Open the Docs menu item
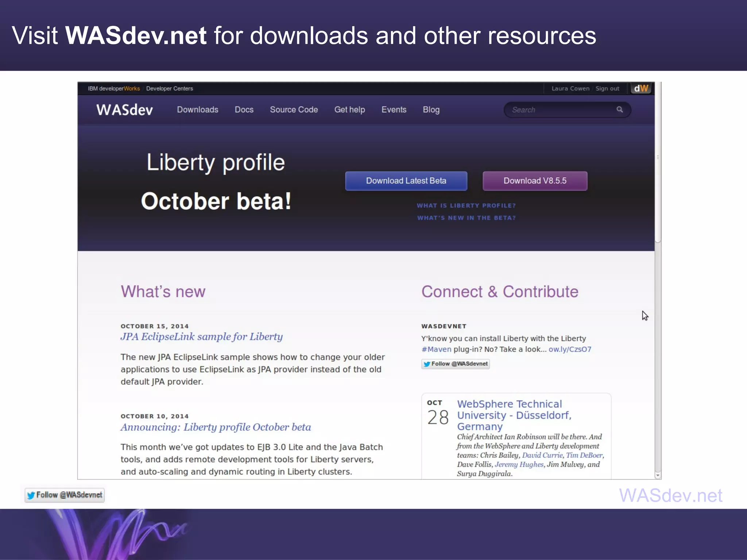The width and height of the screenshot is (747, 560). [x=244, y=109]
